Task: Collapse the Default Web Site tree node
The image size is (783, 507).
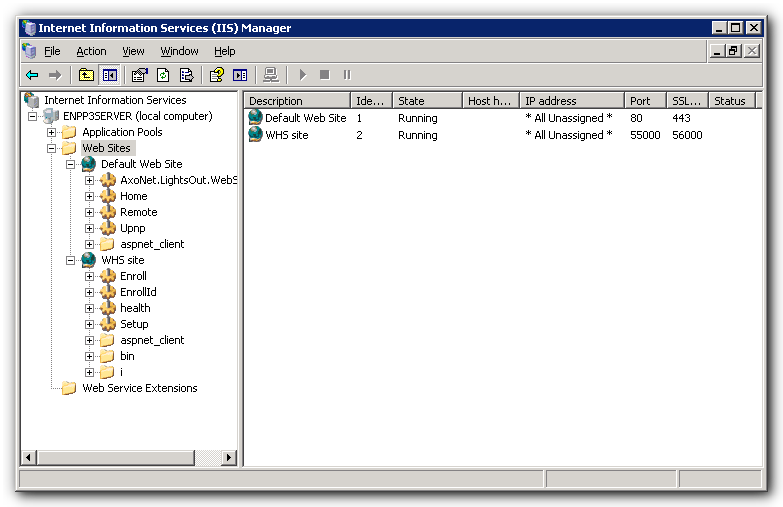Action: (70, 164)
